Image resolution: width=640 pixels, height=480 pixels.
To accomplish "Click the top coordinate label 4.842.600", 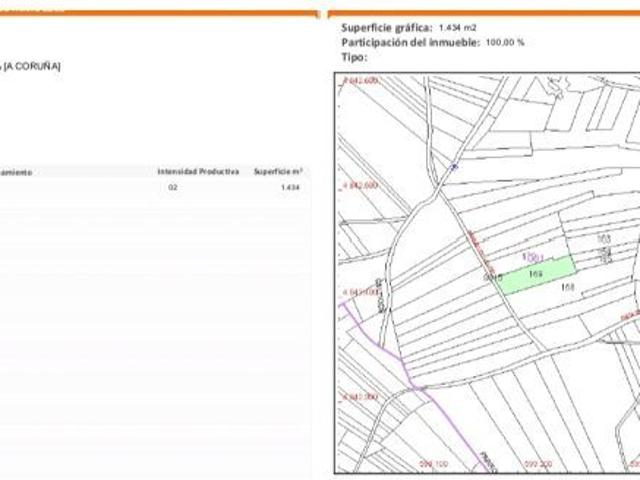I will [360, 80].
